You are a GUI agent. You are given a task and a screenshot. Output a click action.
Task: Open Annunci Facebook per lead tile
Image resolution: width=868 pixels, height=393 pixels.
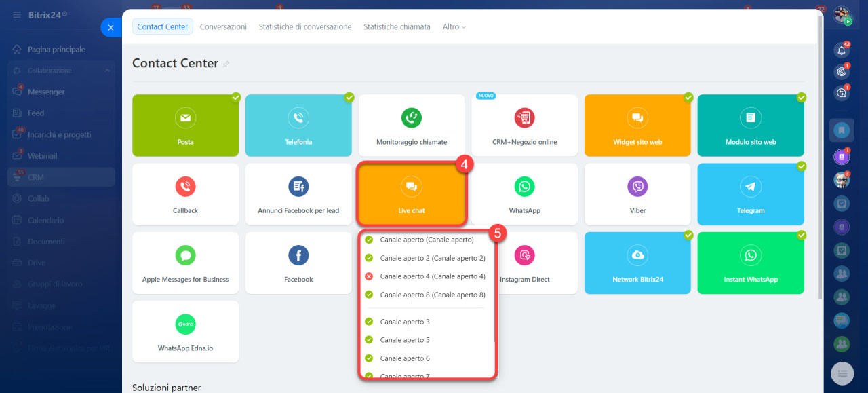pyautogui.click(x=298, y=194)
